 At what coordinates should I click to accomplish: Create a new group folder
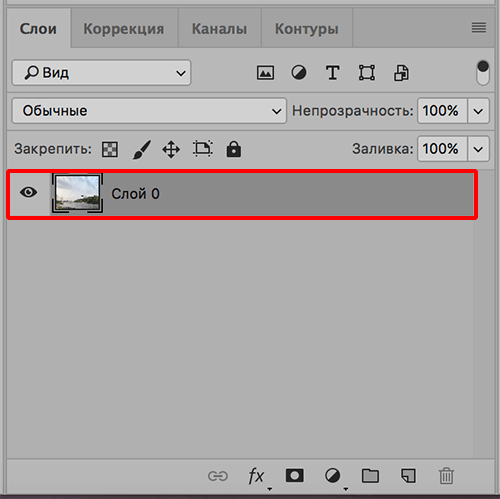click(x=370, y=476)
